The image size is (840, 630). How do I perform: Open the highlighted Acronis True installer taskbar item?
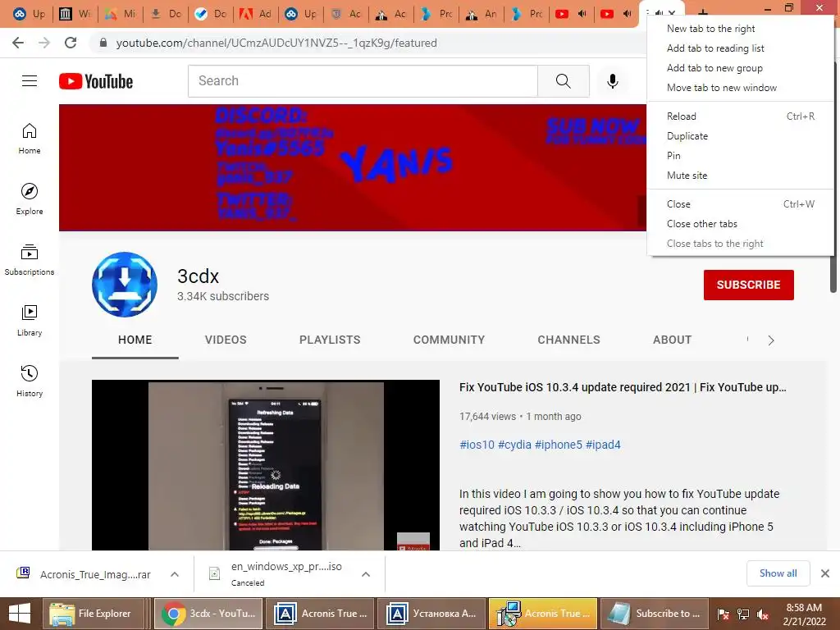click(543, 614)
